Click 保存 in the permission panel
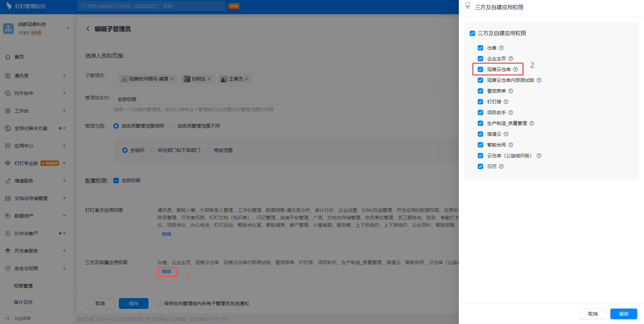This screenshot has width=644, height=324. tap(624, 314)
